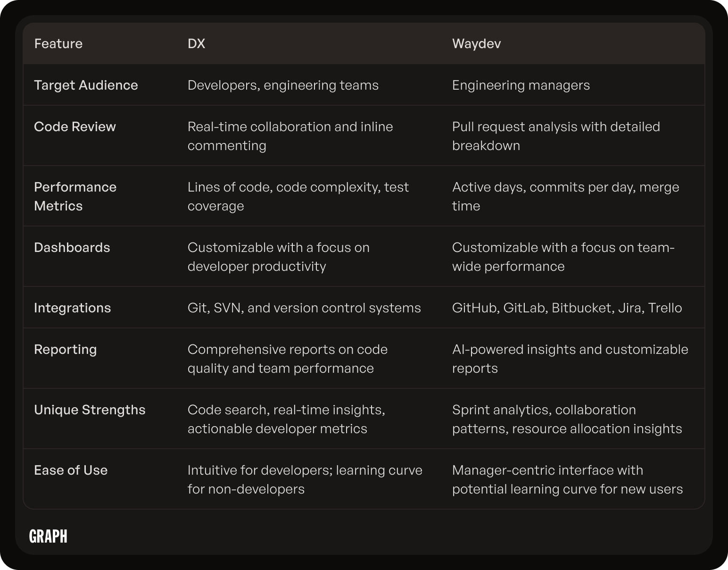
Task: Click 'Active days, commits per day' cell
Action: pos(566,196)
